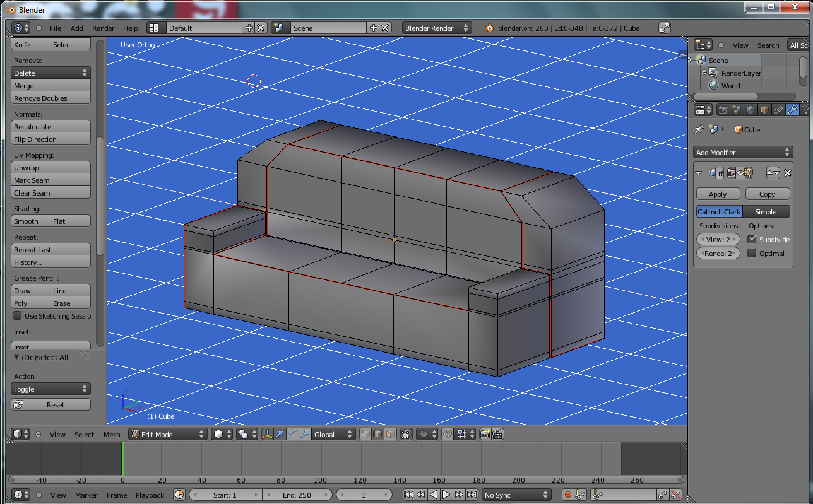The image size is (813, 504).
Task: Open the Modifiers tab wrench icon
Action: [x=792, y=110]
